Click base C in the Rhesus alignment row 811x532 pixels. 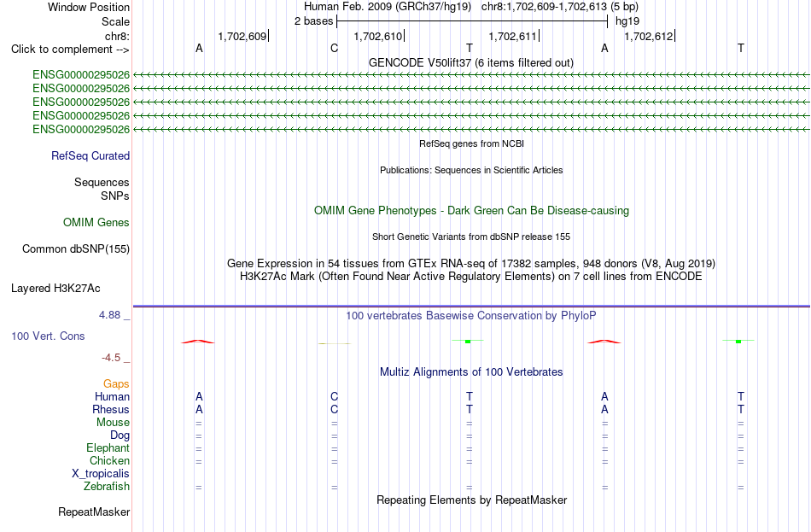click(x=334, y=409)
